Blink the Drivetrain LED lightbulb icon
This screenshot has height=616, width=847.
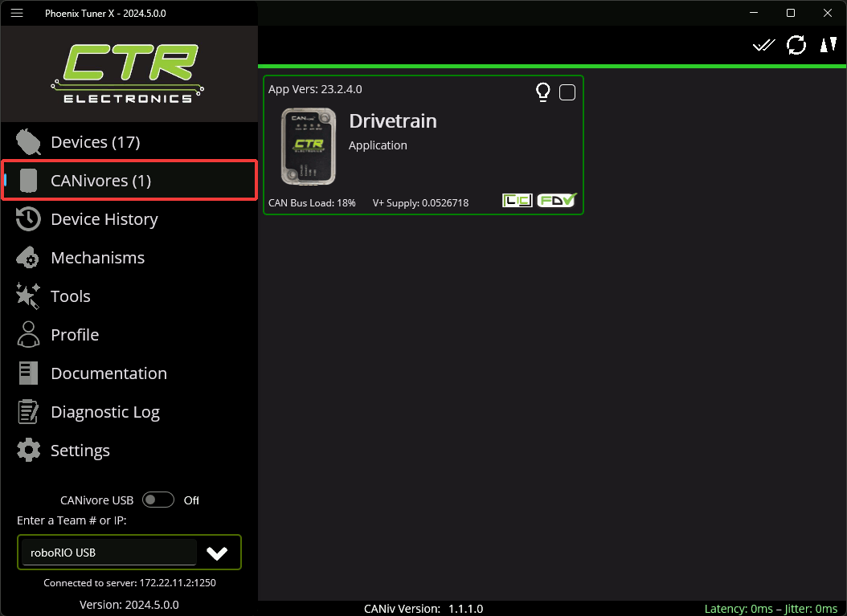pos(543,92)
